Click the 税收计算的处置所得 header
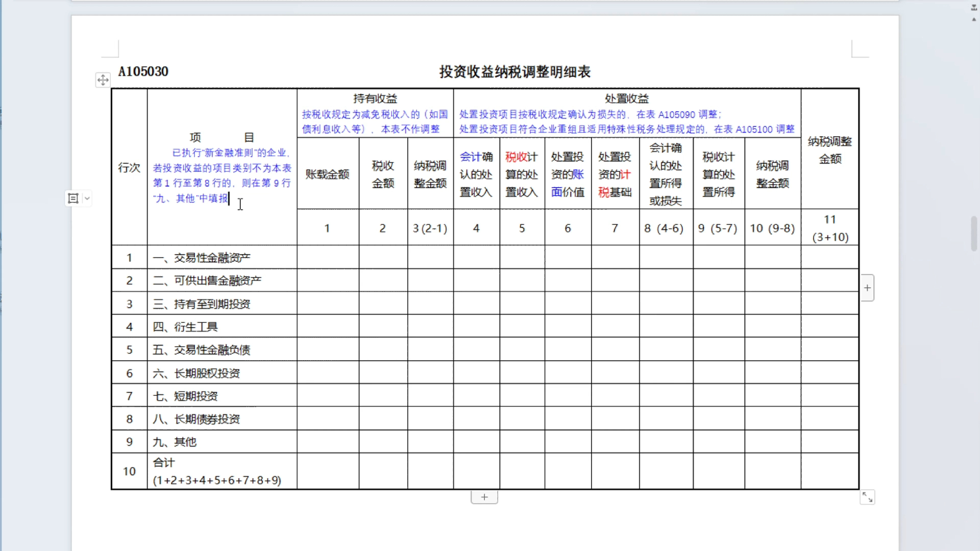The image size is (980, 551). [718, 174]
